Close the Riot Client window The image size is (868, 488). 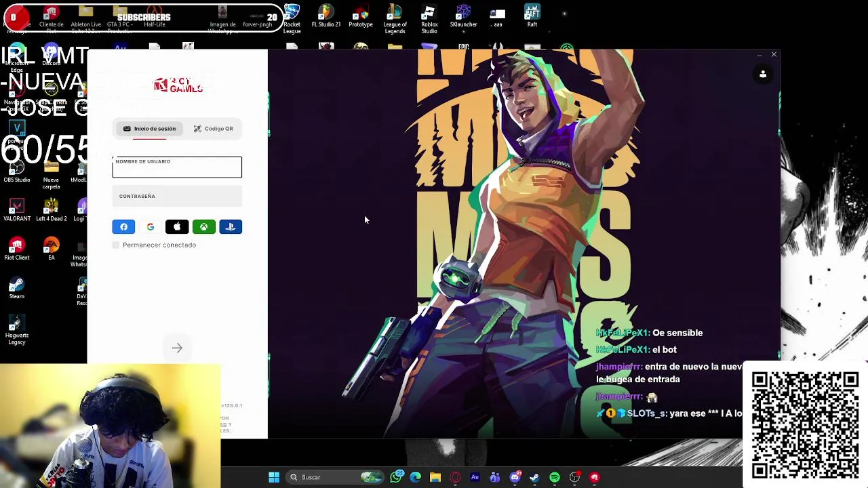pyautogui.click(x=774, y=55)
